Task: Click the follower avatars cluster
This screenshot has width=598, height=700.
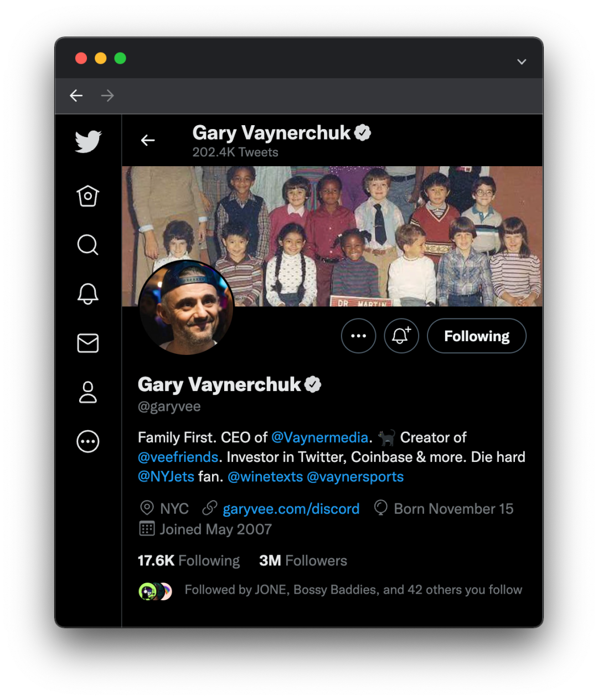Action: [x=155, y=591]
